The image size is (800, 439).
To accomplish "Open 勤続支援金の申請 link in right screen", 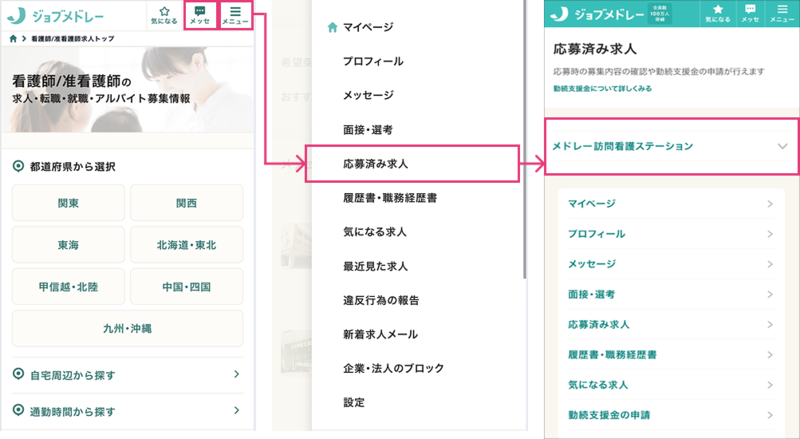I will tap(609, 415).
